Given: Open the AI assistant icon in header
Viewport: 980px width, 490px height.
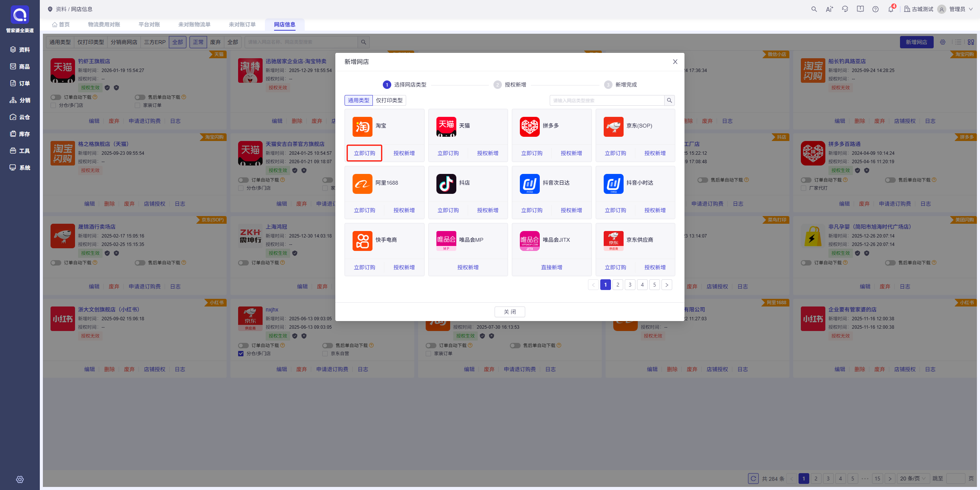Looking at the screenshot, I should 829,9.
